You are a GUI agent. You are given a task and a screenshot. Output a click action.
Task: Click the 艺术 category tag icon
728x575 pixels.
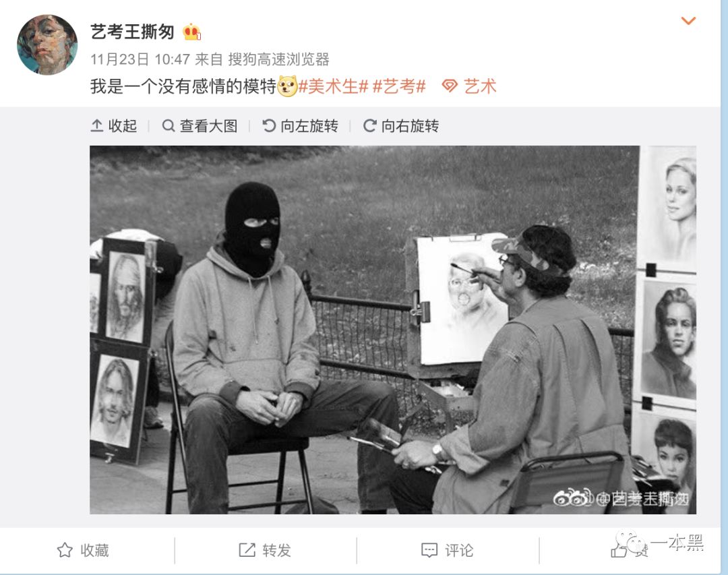tap(450, 86)
